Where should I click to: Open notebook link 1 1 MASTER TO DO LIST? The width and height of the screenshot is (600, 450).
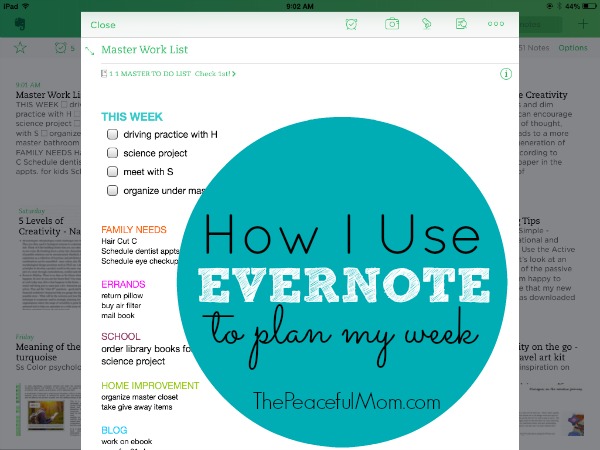tap(168, 73)
